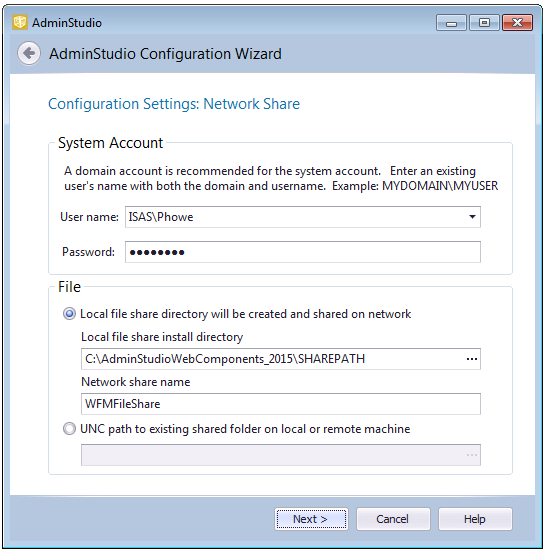Click into the Password field
Image resolution: width=545 pixels, height=551 pixels.
[303, 252]
